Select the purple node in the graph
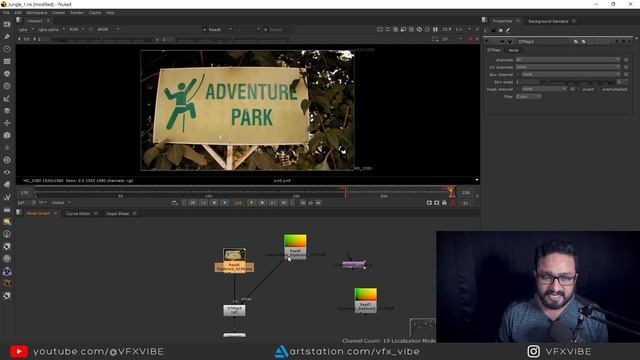This screenshot has width=640, height=360. (x=353, y=264)
